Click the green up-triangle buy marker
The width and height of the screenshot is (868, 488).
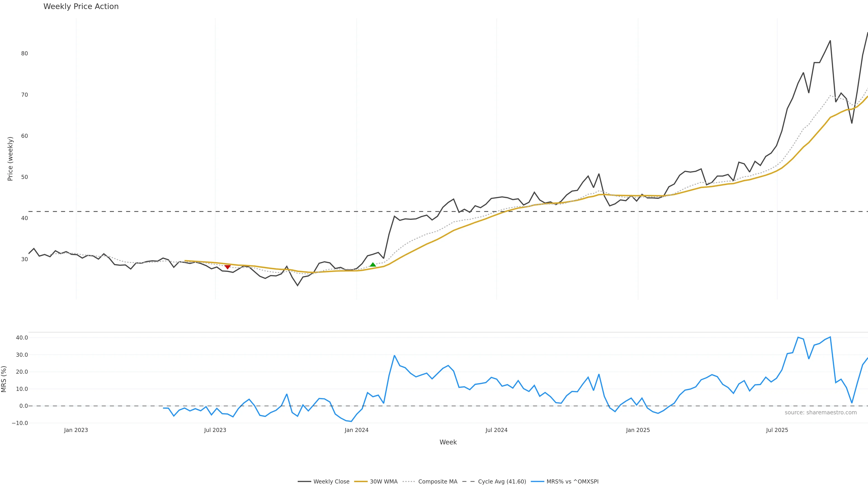point(373,265)
